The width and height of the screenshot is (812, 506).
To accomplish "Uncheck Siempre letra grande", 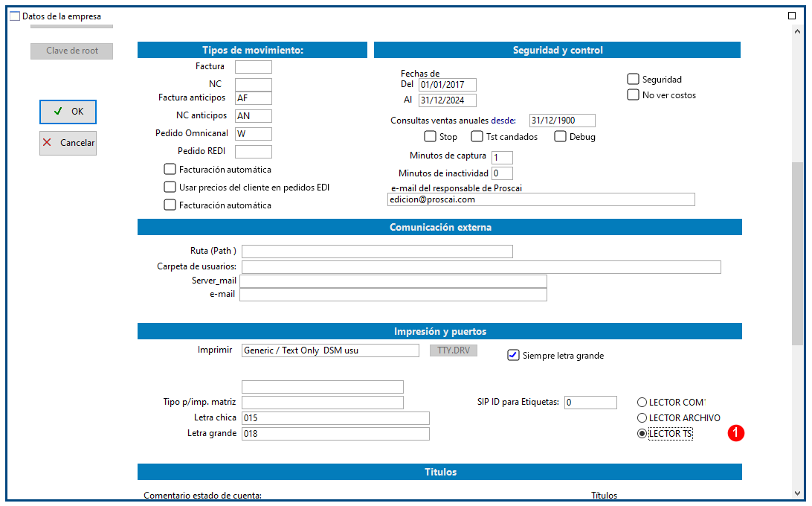I will [x=513, y=355].
